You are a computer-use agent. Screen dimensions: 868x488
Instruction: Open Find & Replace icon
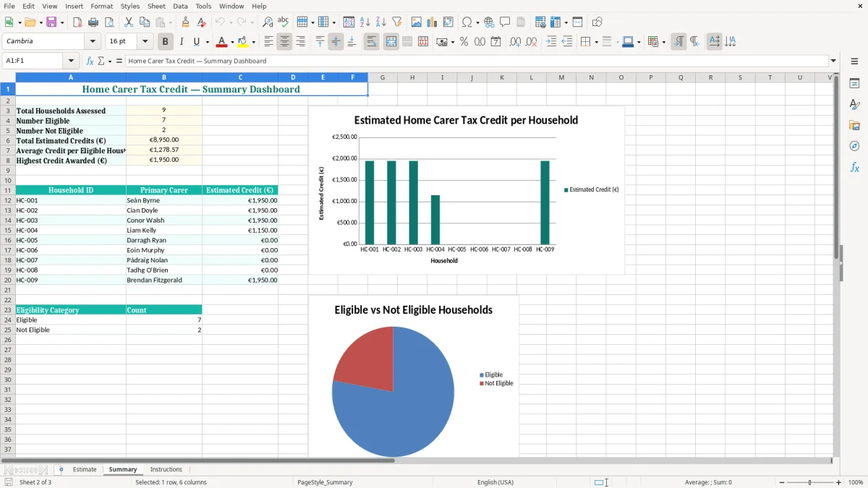(268, 22)
